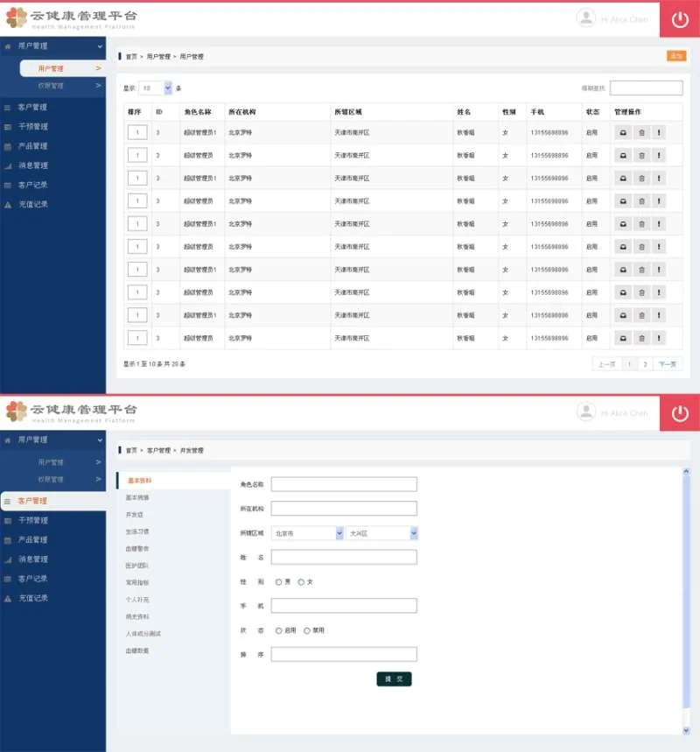Image resolution: width=700 pixels, height=752 pixels.
Task: Select the 女 gender radio button
Action: tap(301, 581)
